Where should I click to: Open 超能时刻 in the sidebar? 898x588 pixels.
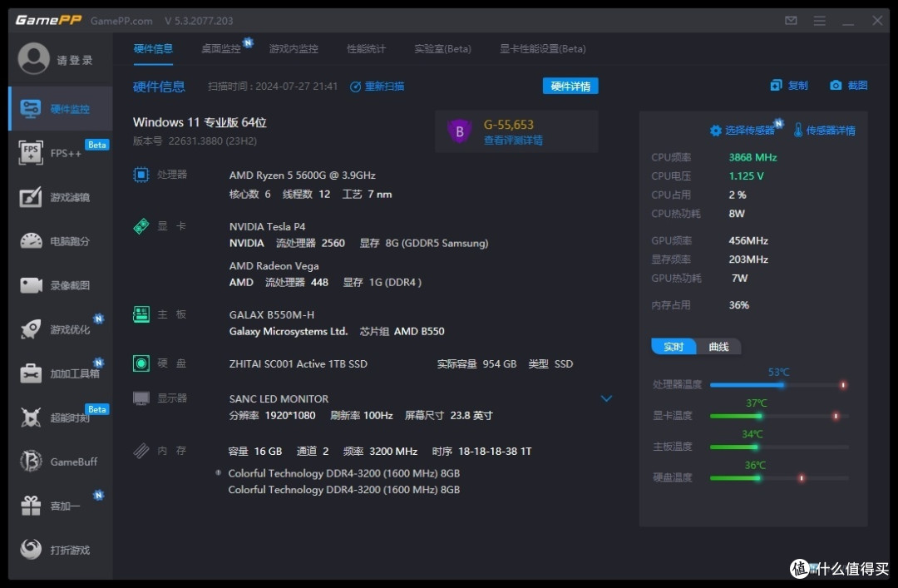(x=61, y=418)
